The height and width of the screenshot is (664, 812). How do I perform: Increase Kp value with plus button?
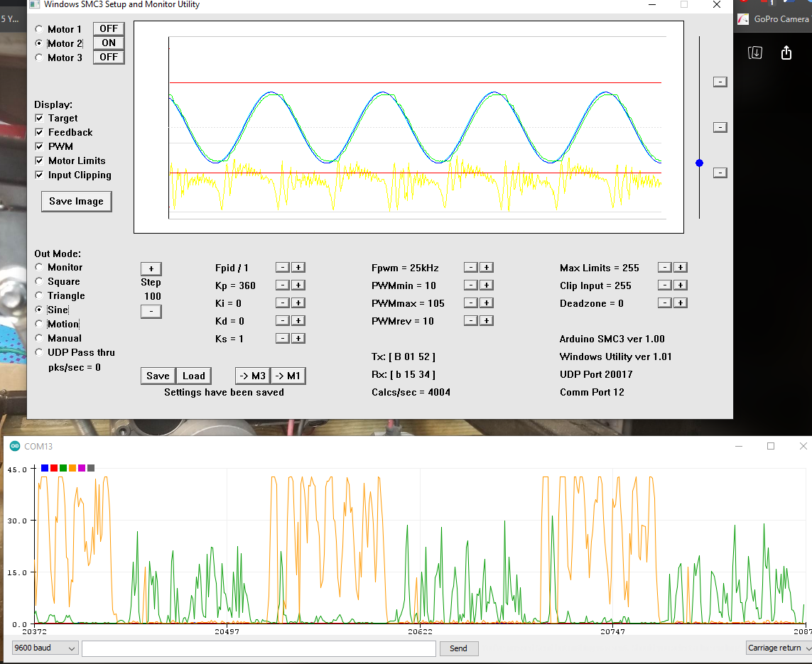298,285
